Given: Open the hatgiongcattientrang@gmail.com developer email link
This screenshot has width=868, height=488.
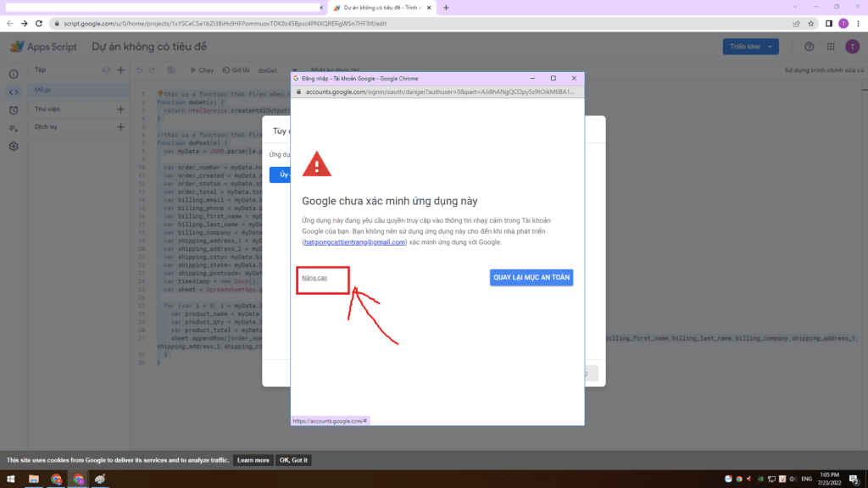Looking at the screenshot, I should point(354,241).
